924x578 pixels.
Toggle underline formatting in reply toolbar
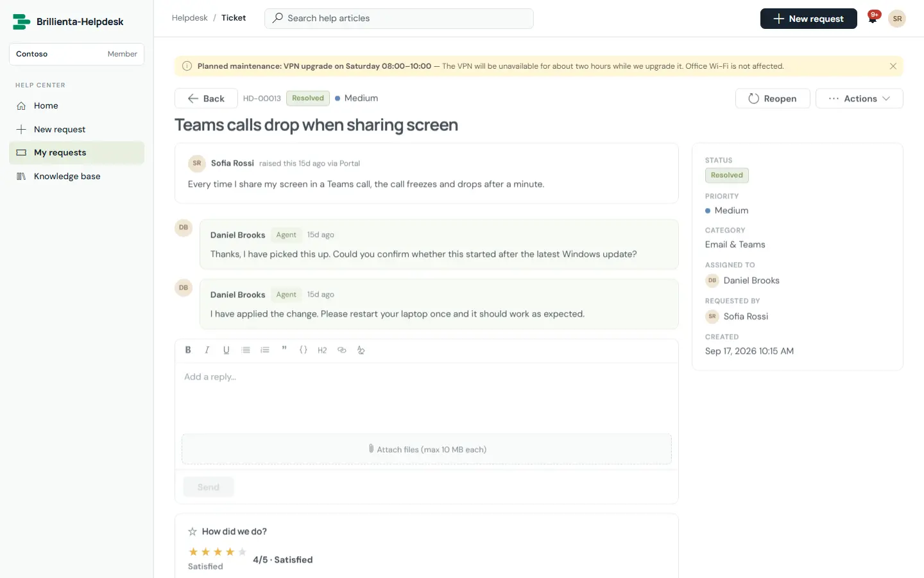[x=226, y=350]
